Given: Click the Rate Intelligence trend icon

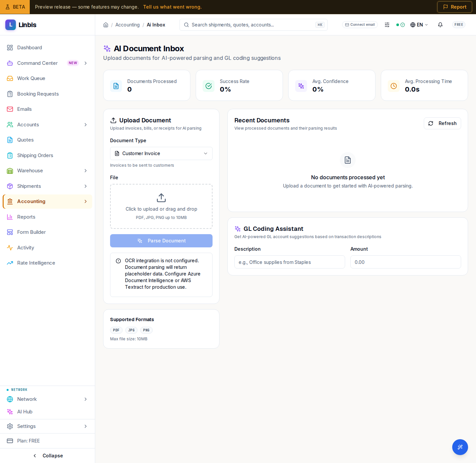Looking at the screenshot, I should [x=10, y=263].
